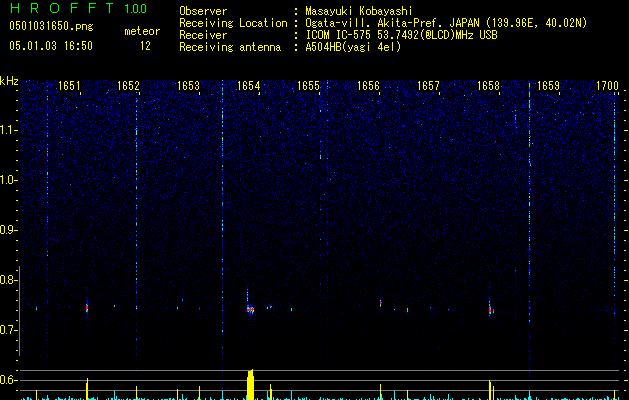Click the 0.7 kHz frequency label
Image resolution: width=629 pixels, height=400 pixels.
(9, 330)
